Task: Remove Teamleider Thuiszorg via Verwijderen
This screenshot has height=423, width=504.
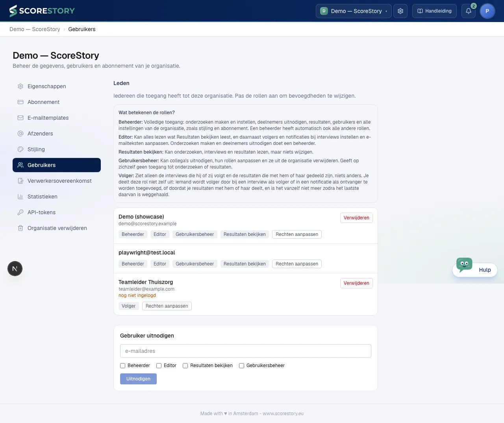Action: 356,283
